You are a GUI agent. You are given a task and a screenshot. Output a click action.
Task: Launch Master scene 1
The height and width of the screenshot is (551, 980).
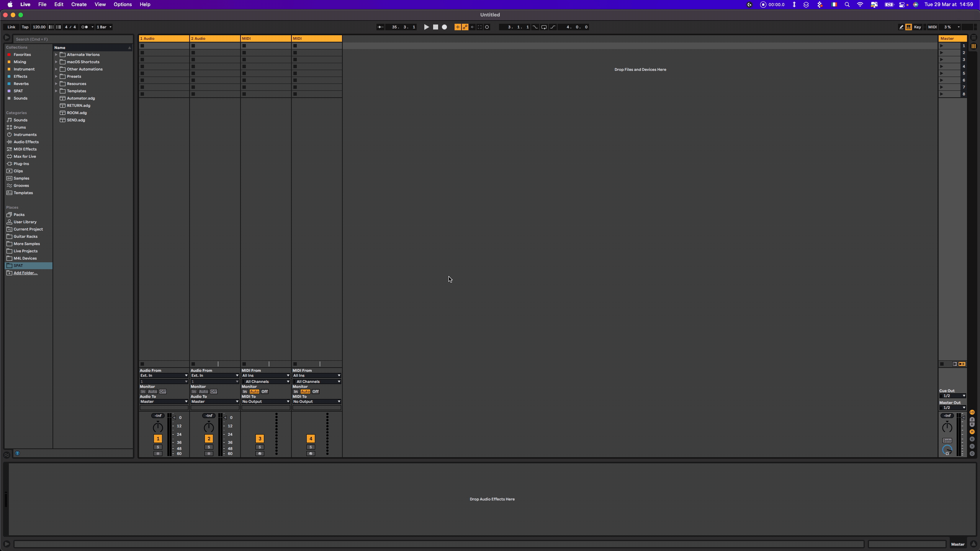942,46
